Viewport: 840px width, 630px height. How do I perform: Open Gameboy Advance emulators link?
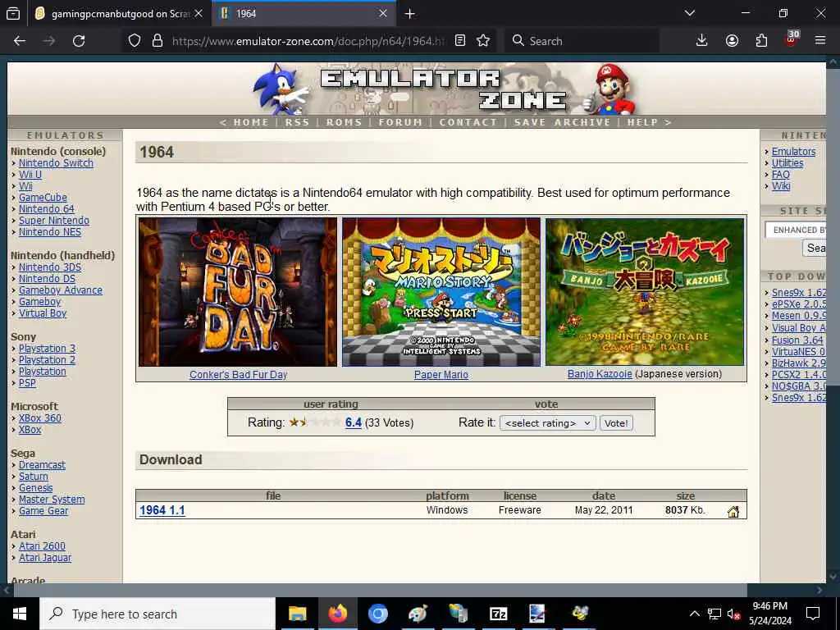61,290
